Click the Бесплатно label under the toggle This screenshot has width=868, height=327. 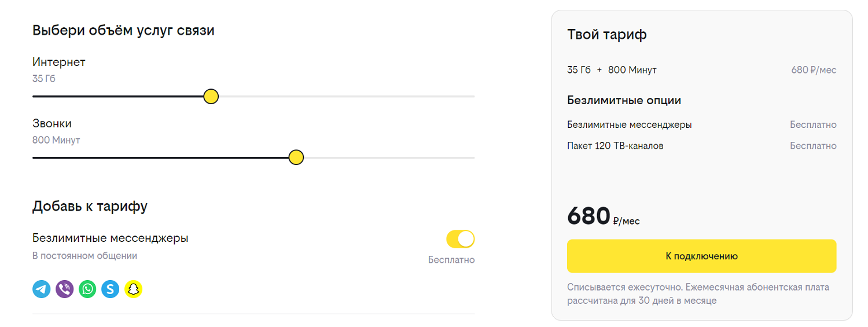451,260
